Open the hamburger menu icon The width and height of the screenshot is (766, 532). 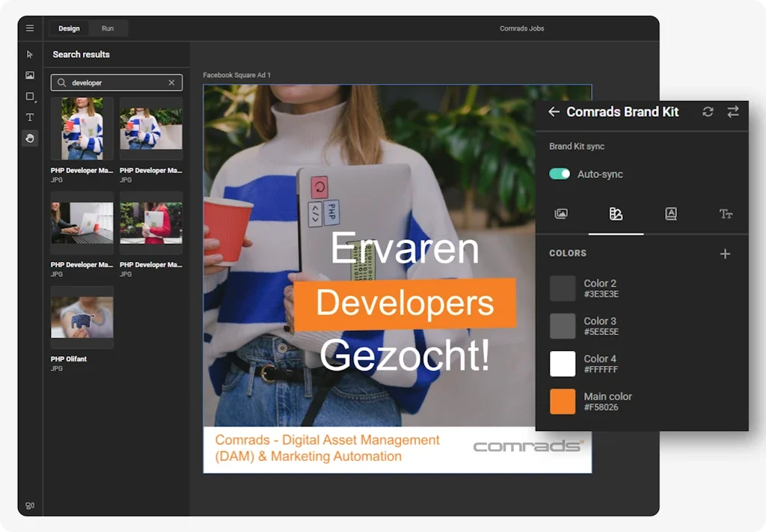[30, 28]
